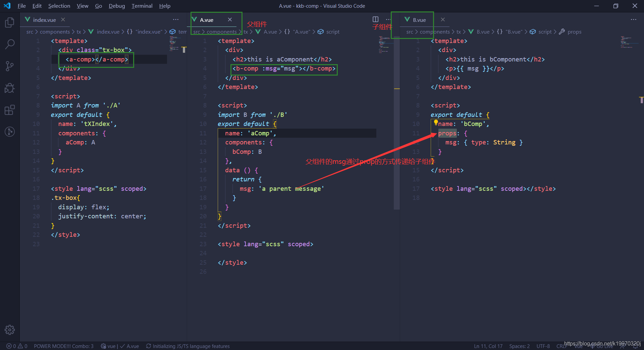Click the minimap of A.vue editor
Image resolution: width=644 pixels, height=350 pixels.
(x=384, y=44)
